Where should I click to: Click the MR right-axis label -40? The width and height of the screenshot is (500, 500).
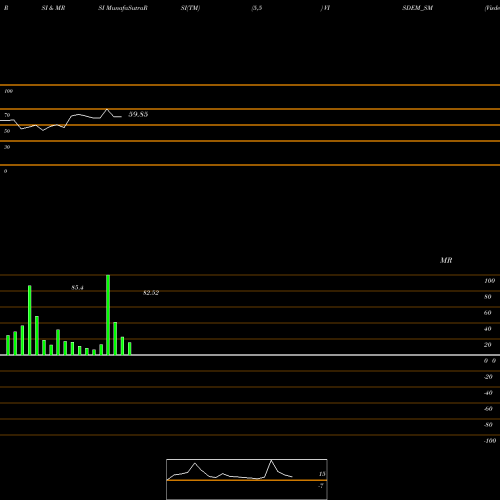point(488,393)
